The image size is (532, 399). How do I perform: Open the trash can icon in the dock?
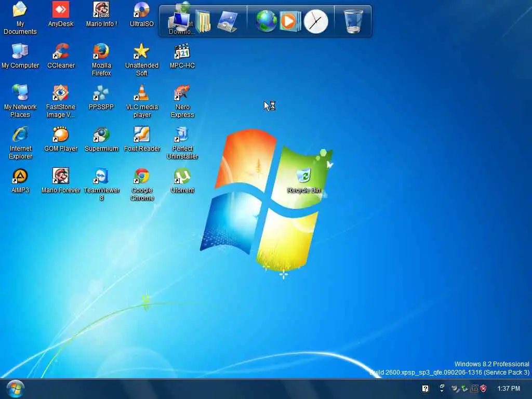point(353,21)
